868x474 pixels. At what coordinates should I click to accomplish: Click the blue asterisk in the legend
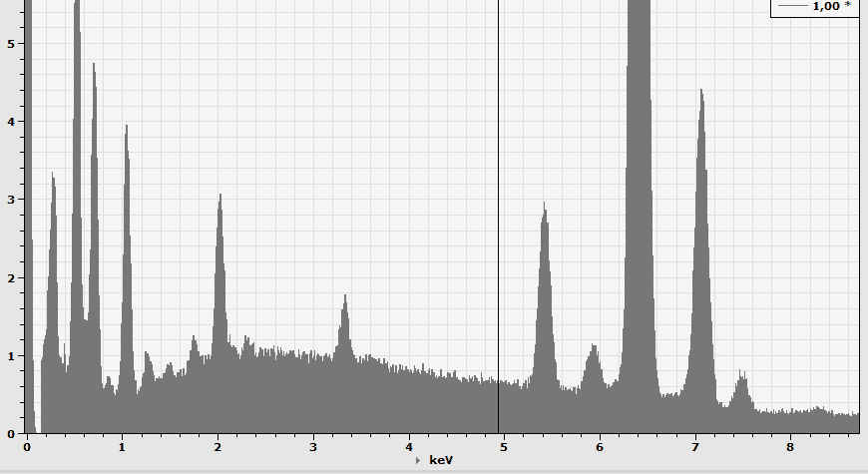click(848, 6)
